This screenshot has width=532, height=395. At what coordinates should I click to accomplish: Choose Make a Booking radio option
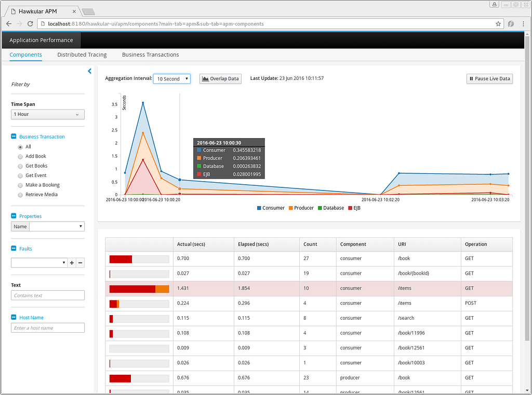(20, 185)
